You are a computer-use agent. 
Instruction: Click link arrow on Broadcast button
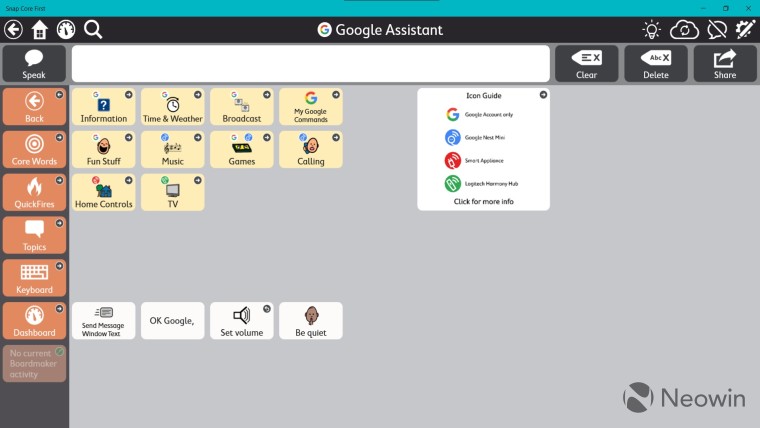coord(267,95)
